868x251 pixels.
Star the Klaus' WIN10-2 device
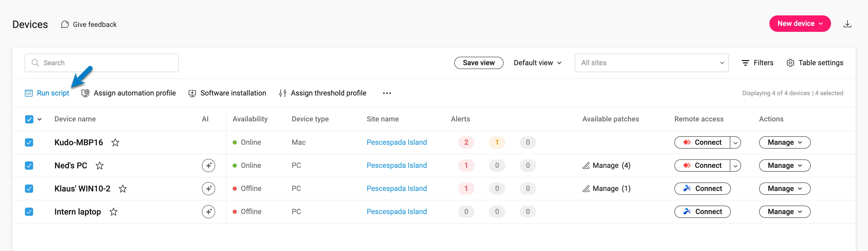pos(123,189)
